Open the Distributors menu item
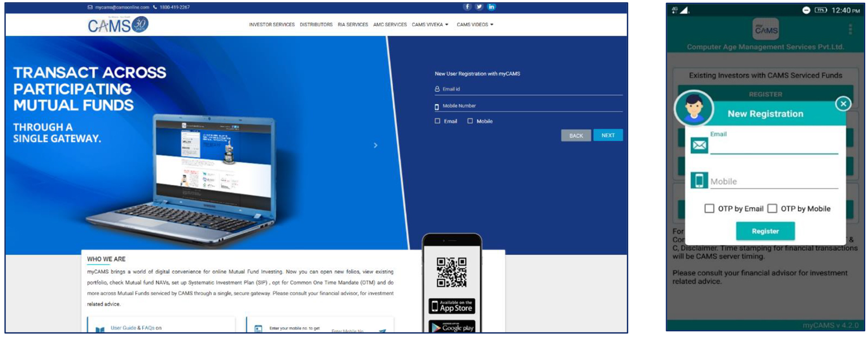 coord(316,25)
